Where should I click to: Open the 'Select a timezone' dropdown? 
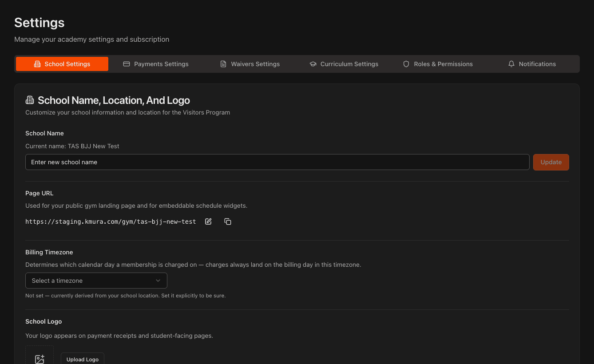(96, 281)
